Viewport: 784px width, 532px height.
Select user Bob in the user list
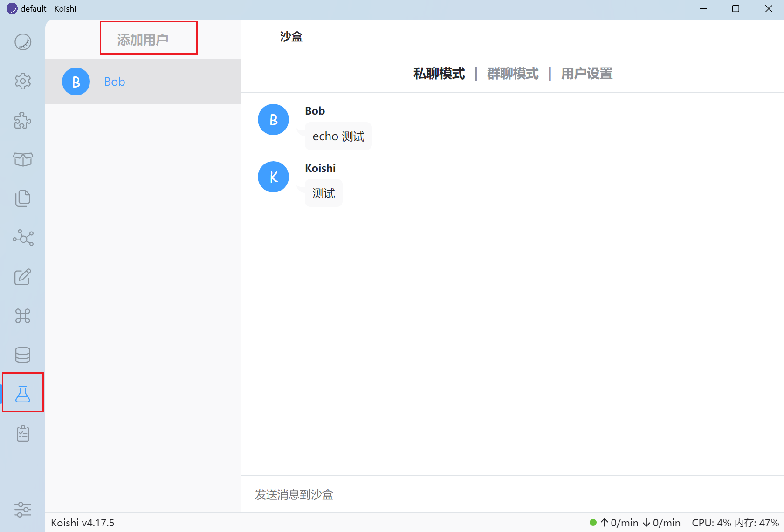point(143,82)
